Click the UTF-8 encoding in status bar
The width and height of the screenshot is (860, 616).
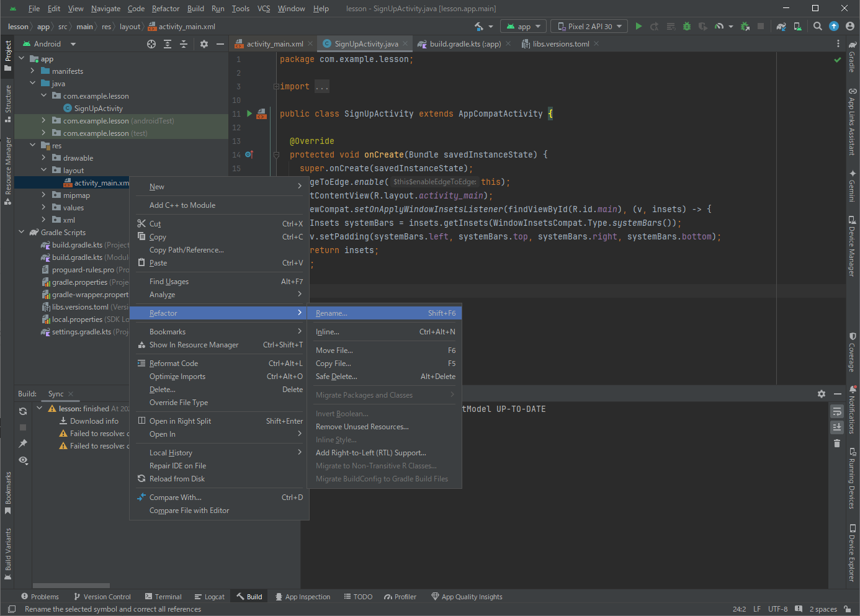pos(777,609)
